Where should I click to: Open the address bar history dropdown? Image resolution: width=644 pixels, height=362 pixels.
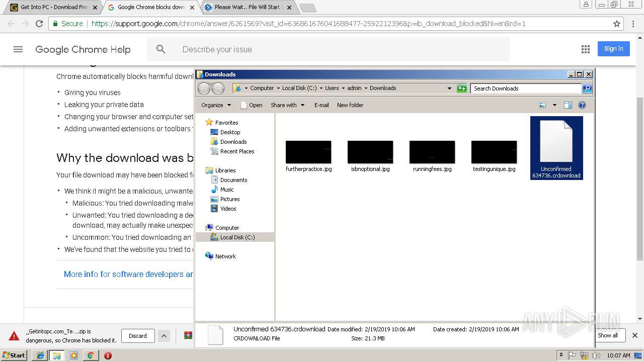tap(449, 88)
